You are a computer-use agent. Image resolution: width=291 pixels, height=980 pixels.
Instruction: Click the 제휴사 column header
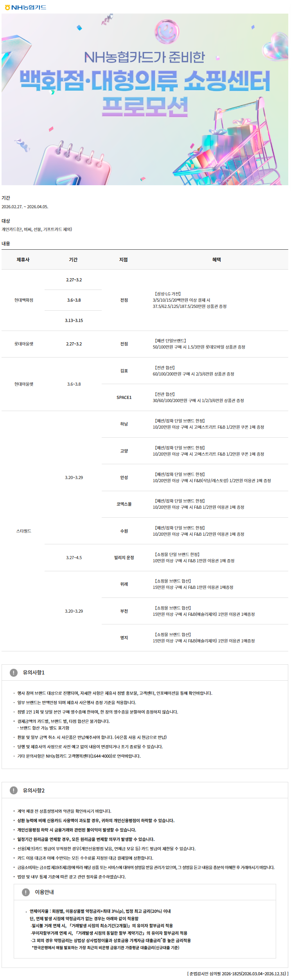pyautogui.click(x=23, y=259)
